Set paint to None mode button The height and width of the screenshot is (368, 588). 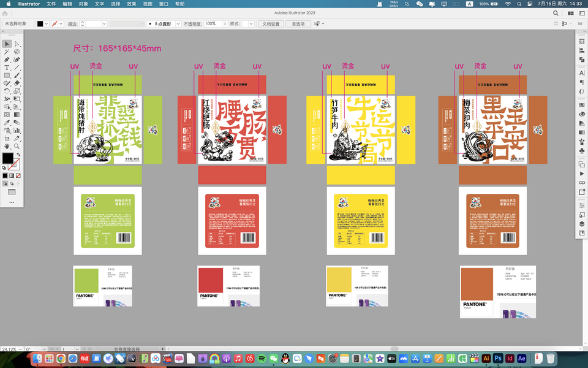pyautogui.click(x=18, y=176)
